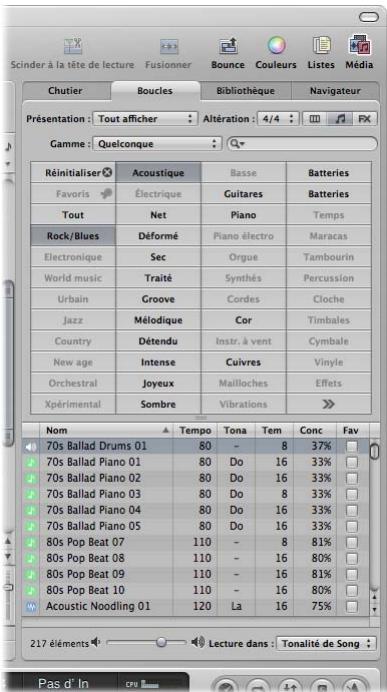Click the loop preview volume slider knob
Image resolution: width=387 pixels, height=692 pixels.
162,643
